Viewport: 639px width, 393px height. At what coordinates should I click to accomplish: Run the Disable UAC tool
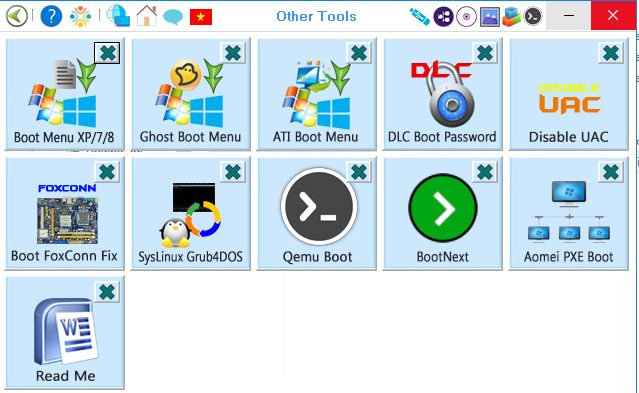[x=568, y=94]
